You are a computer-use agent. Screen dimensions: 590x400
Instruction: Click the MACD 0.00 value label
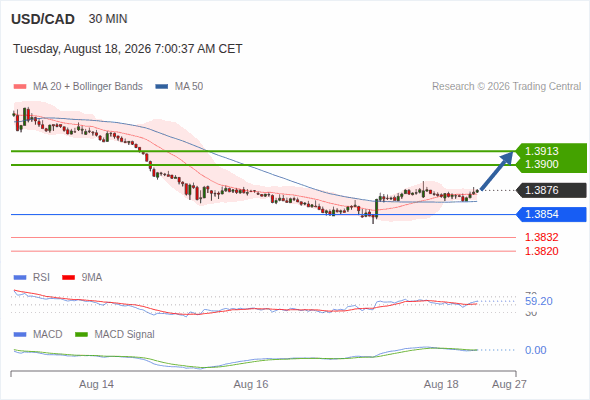tap(535, 350)
